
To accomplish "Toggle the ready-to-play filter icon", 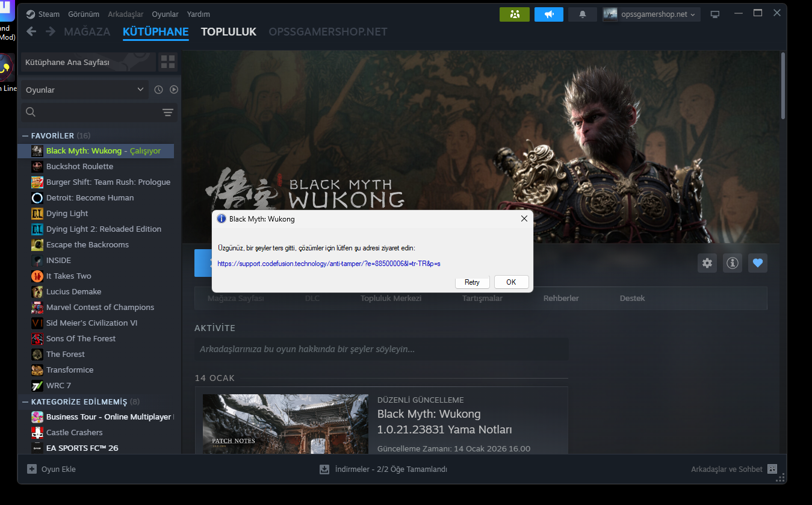I will [x=174, y=90].
